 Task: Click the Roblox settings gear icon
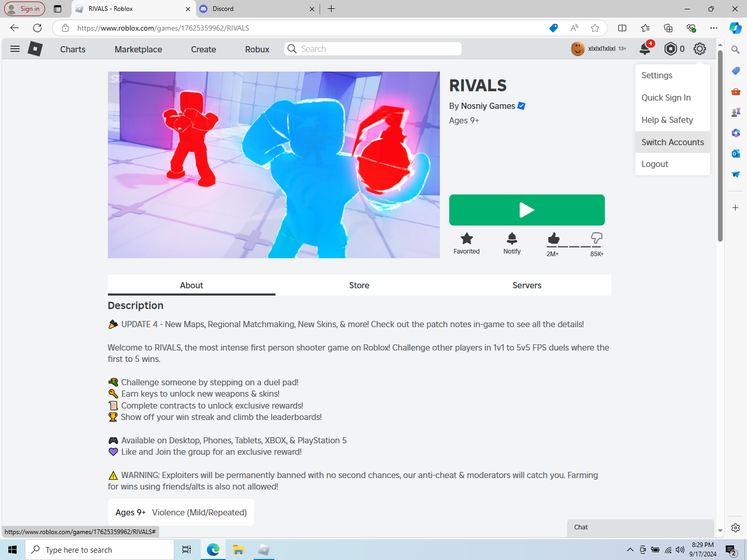[700, 49]
